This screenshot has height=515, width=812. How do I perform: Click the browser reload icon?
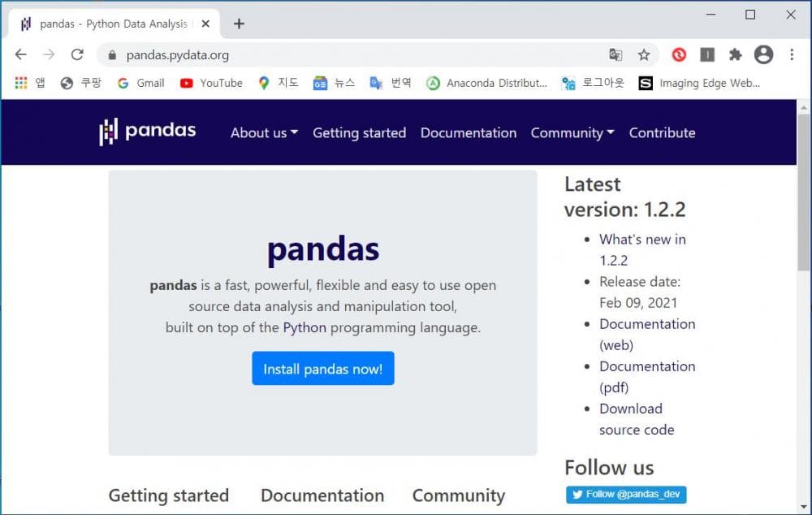pyautogui.click(x=77, y=54)
